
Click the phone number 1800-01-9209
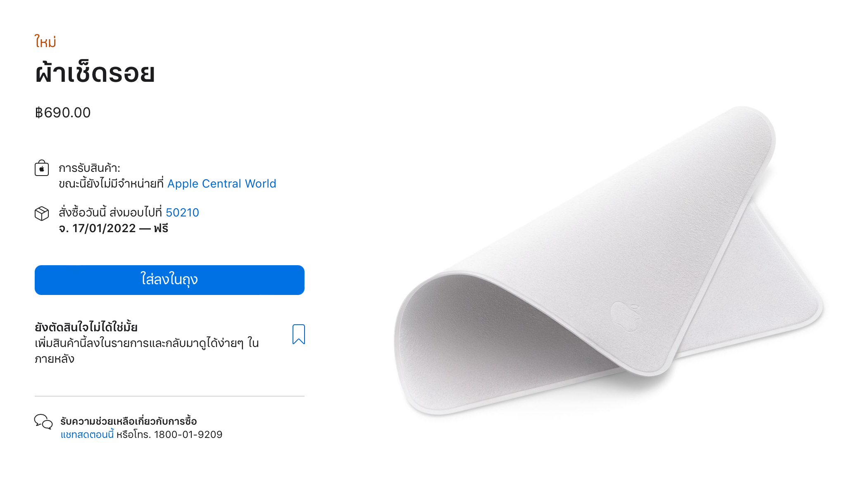(x=188, y=434)
